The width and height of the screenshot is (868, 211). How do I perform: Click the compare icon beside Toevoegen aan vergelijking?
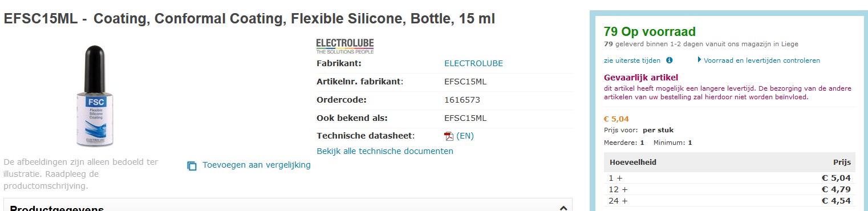192,166
